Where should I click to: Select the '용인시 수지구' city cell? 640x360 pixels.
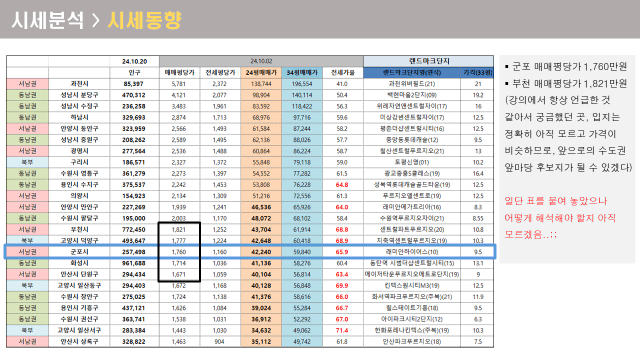point(79,184)
